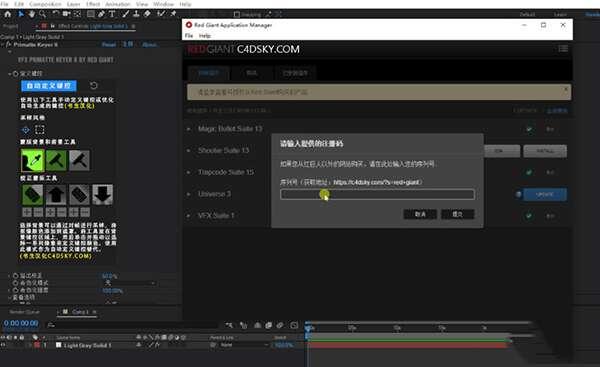Select the Rotation tool

55,14
